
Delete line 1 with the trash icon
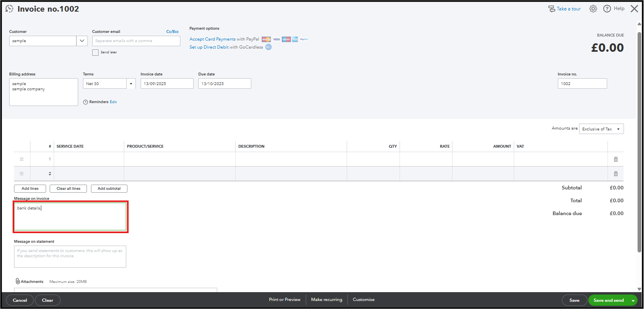coord(616,159)
